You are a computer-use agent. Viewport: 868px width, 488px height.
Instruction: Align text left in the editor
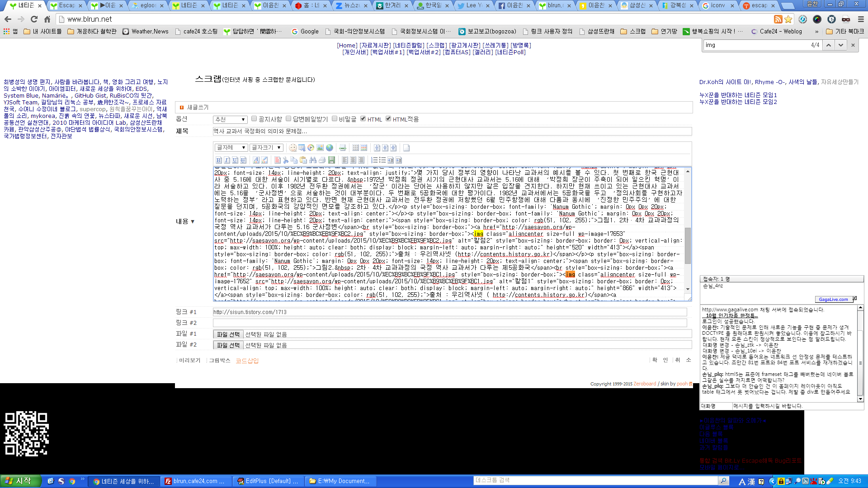[x=345, y=160]
